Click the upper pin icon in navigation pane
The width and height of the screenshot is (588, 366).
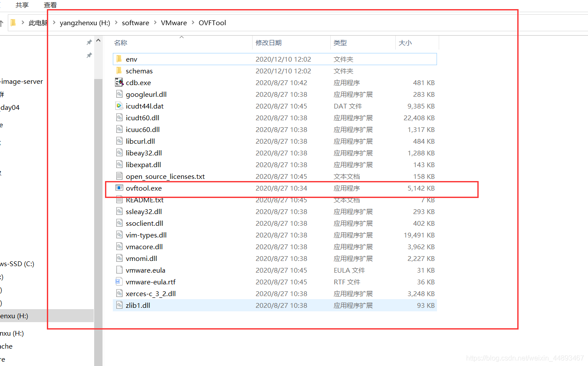coord(89,42)
